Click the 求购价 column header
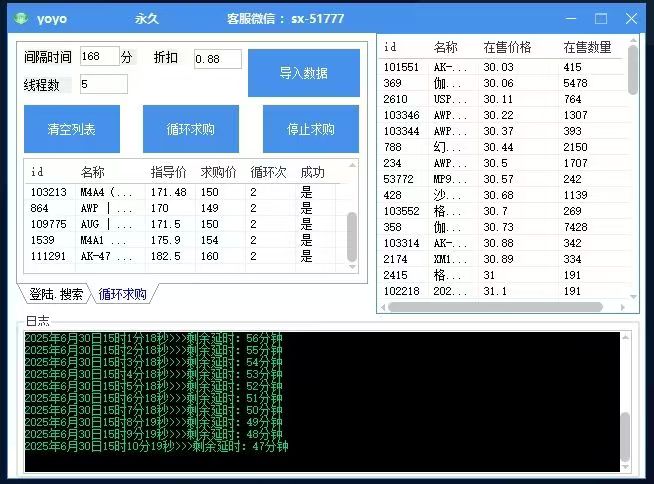 point(219,172)
